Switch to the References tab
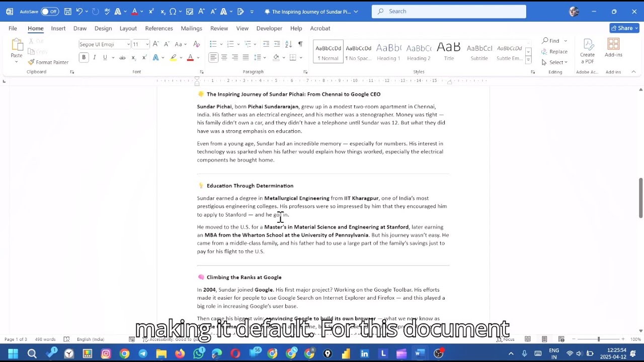Image resolution: width=644 pixels, height=362 pixels. point(159,28)
